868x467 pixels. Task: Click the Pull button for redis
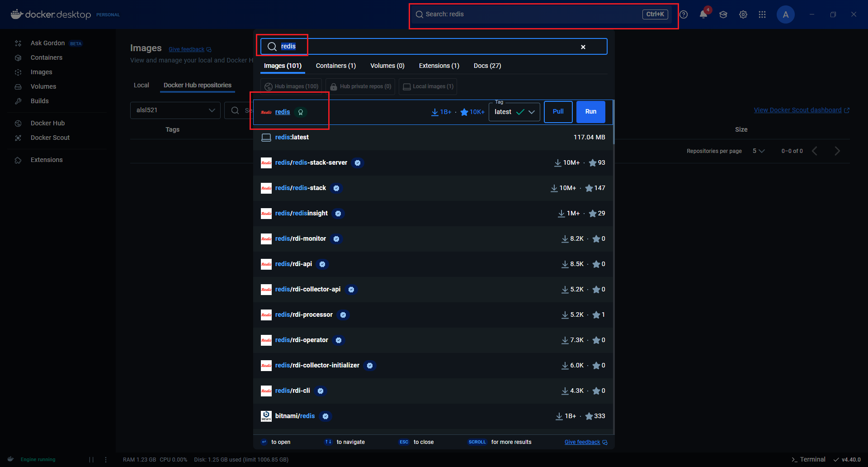pos(558,112)
